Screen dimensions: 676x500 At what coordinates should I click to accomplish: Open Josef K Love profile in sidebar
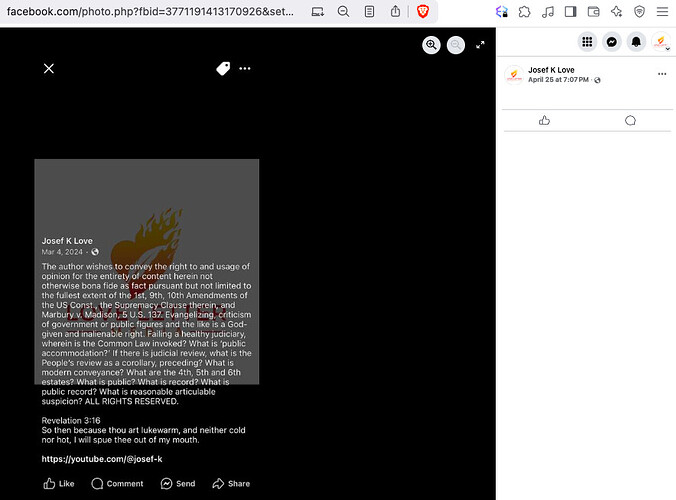pyautogui.click(x=551, y=70)
